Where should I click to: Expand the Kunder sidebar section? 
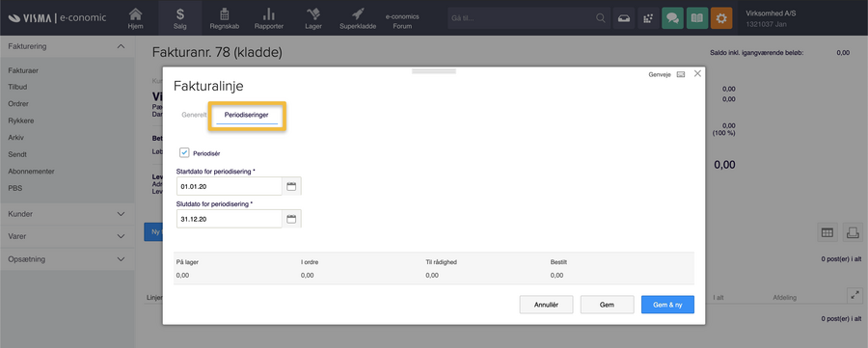(x=67, y=214)
